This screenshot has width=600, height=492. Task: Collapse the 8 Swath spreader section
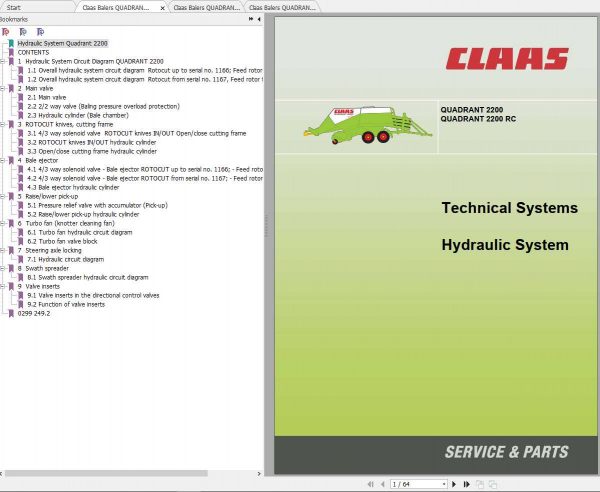[2, 268]
